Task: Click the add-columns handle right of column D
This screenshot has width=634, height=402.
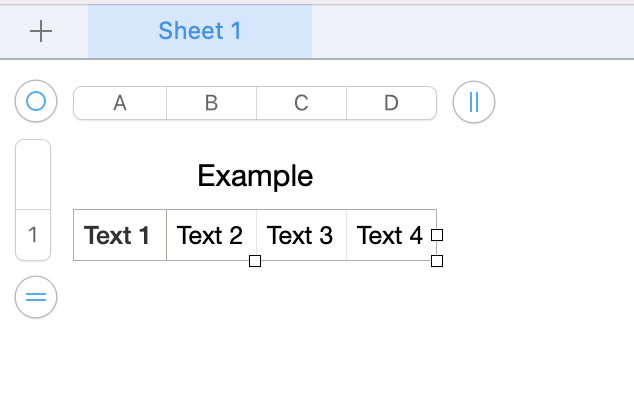Action: point(474,102)
